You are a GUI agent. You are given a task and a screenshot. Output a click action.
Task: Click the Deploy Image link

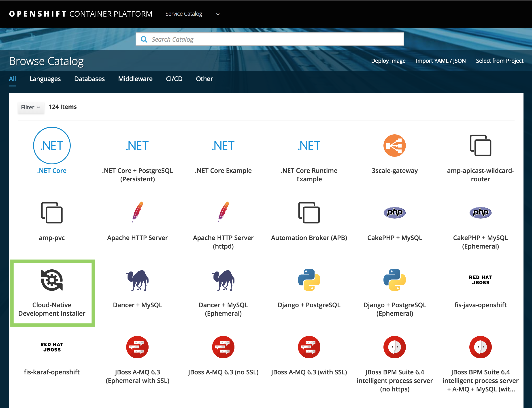(388, 61)
